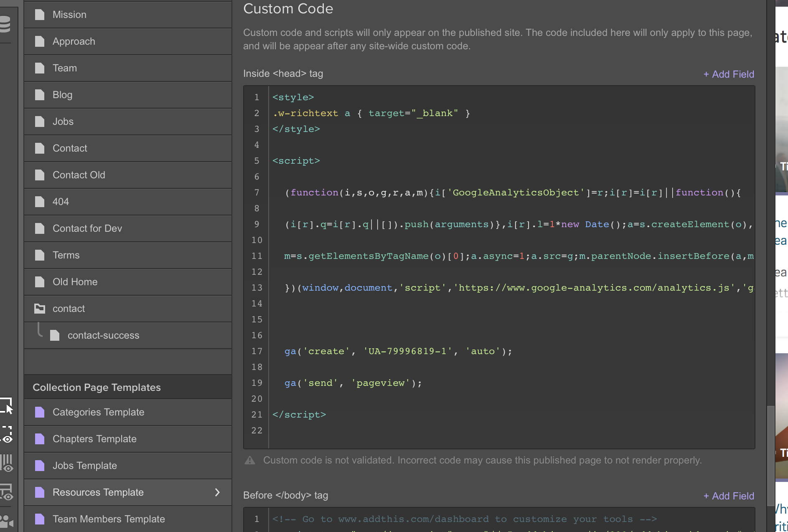Click the purple Team Members Template icon
The height and width of the screenshot is (532, 788).
[x=40, y=519]
